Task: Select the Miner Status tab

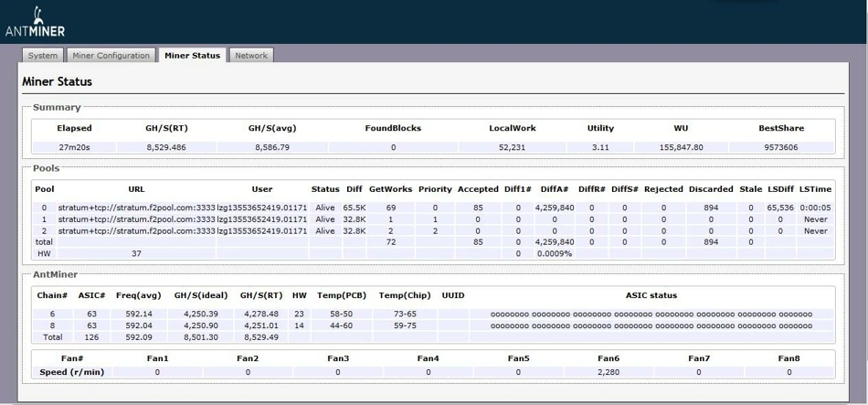Action: pos(192,56)
